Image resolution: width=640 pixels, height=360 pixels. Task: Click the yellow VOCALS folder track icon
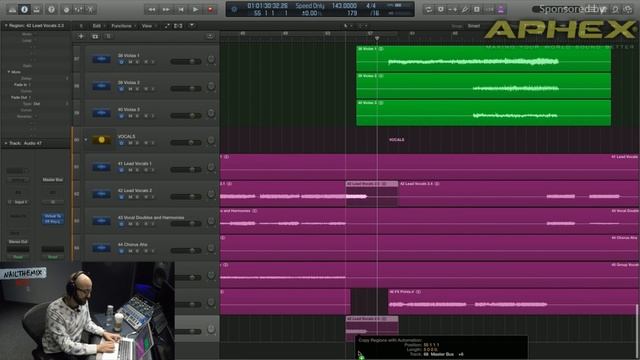101,140
